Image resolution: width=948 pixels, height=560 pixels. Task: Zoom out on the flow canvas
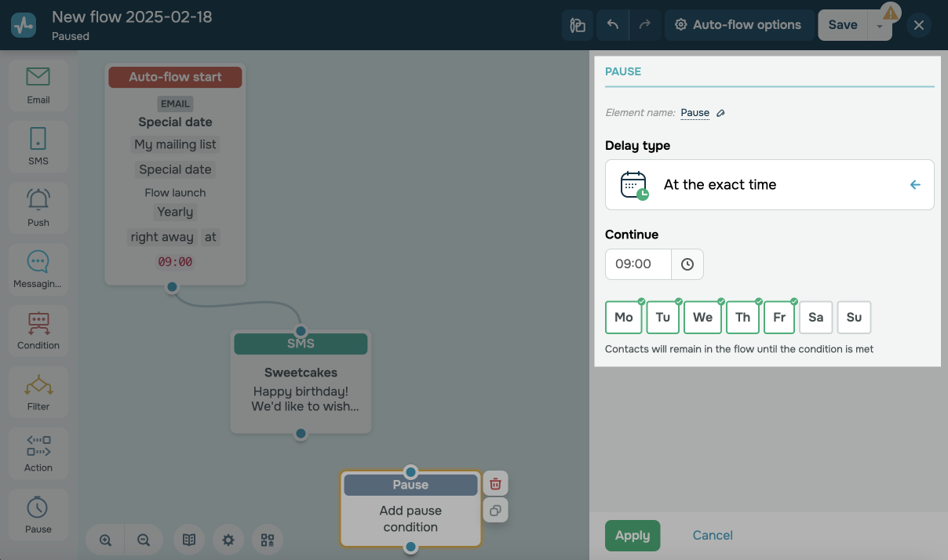point(143,540)
